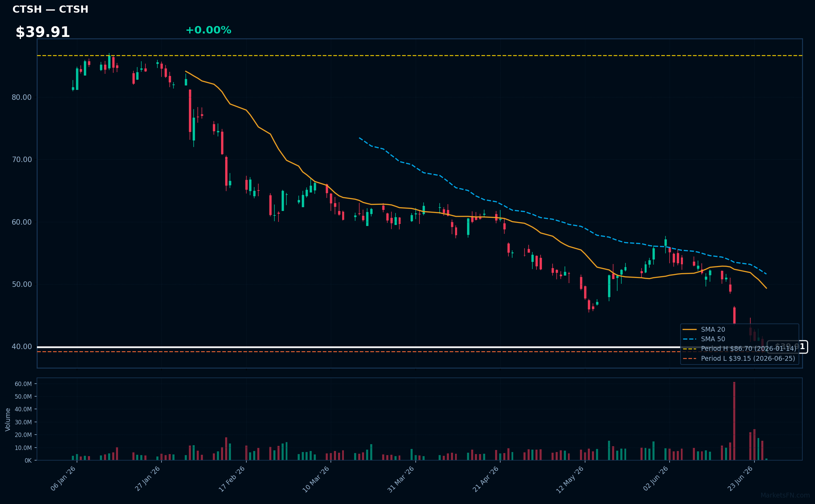The image size is (815, 504).
Task: Click the 23 Jun '26 date label
Action: point(740,478)
